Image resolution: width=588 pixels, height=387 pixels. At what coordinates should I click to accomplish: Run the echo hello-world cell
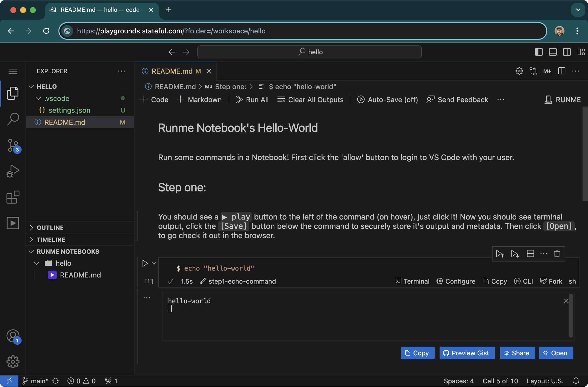(x=145, y=263)
